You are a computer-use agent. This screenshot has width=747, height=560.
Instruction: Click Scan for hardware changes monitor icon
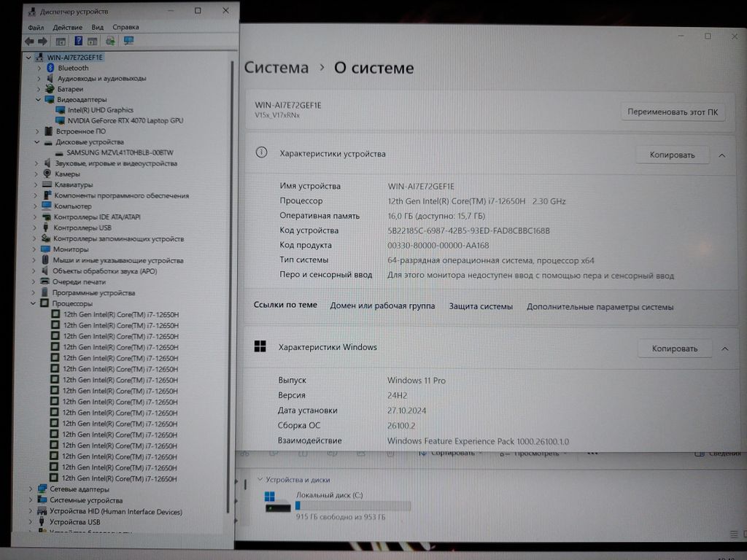pyautogui.click(x=128, y=41)
